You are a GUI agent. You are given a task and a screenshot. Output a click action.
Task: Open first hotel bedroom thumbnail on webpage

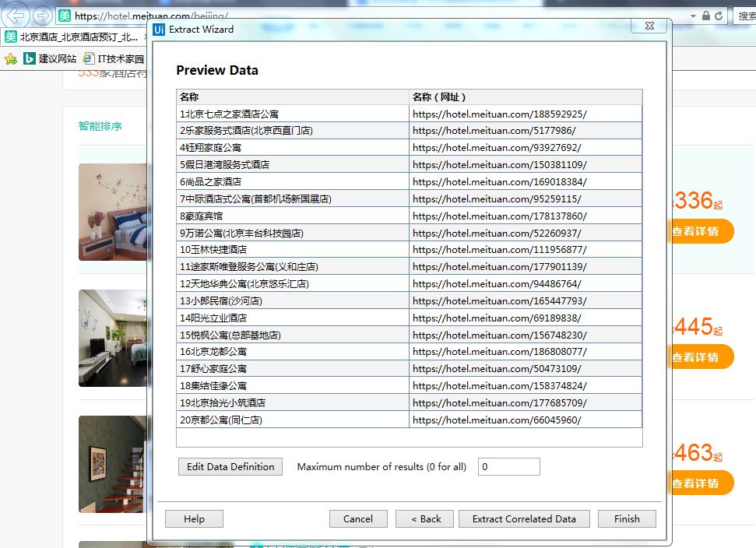coord(113,212)
